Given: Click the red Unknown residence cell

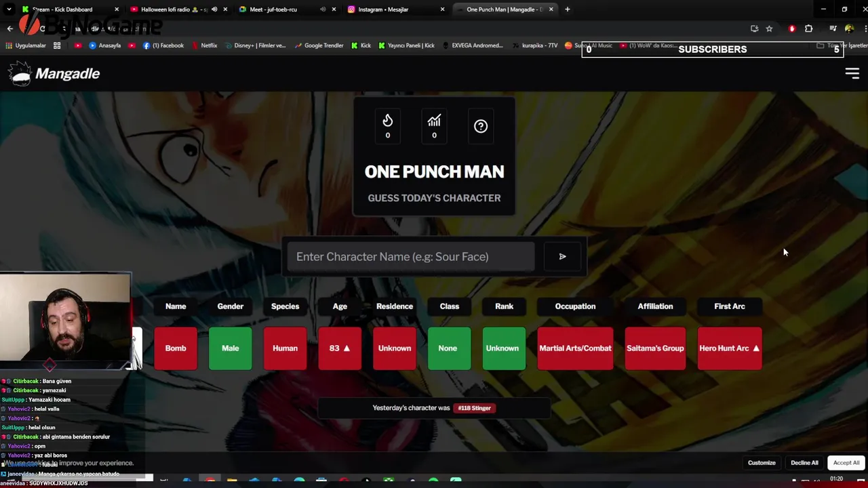Looking at the screenshot, I should [395, 348].
